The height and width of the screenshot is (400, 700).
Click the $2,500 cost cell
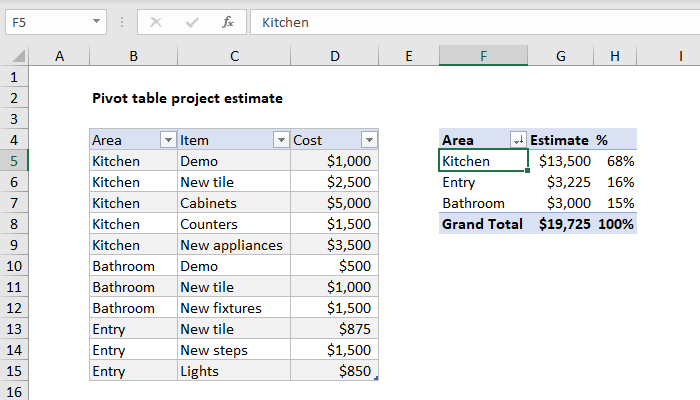334,182
